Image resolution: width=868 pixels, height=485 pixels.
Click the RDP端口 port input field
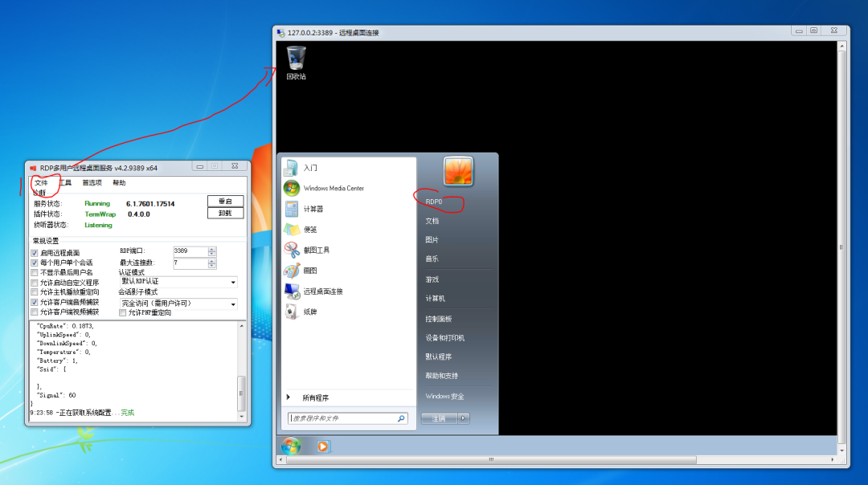(190, 251)
